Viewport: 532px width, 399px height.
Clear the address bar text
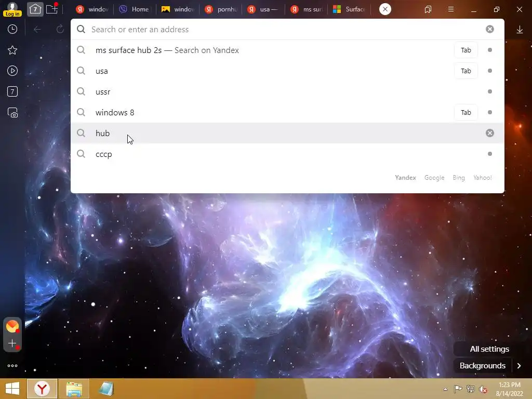point(489,29)
